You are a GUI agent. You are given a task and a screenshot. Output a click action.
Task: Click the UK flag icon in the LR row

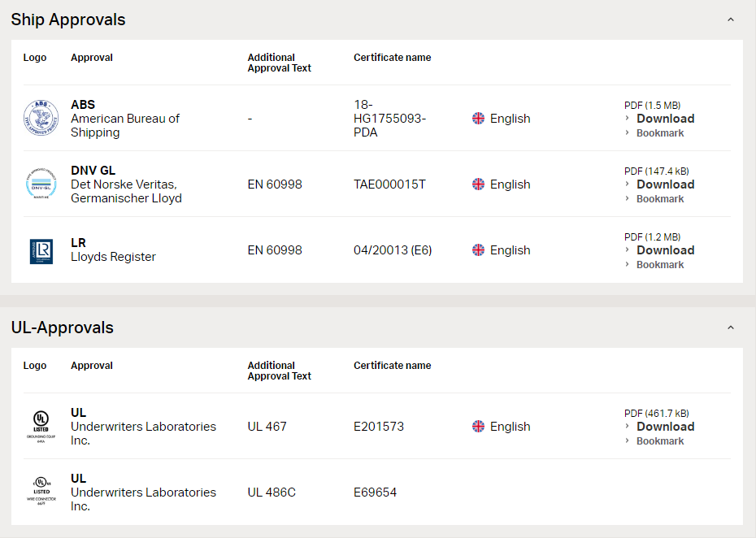coord(478,249)
